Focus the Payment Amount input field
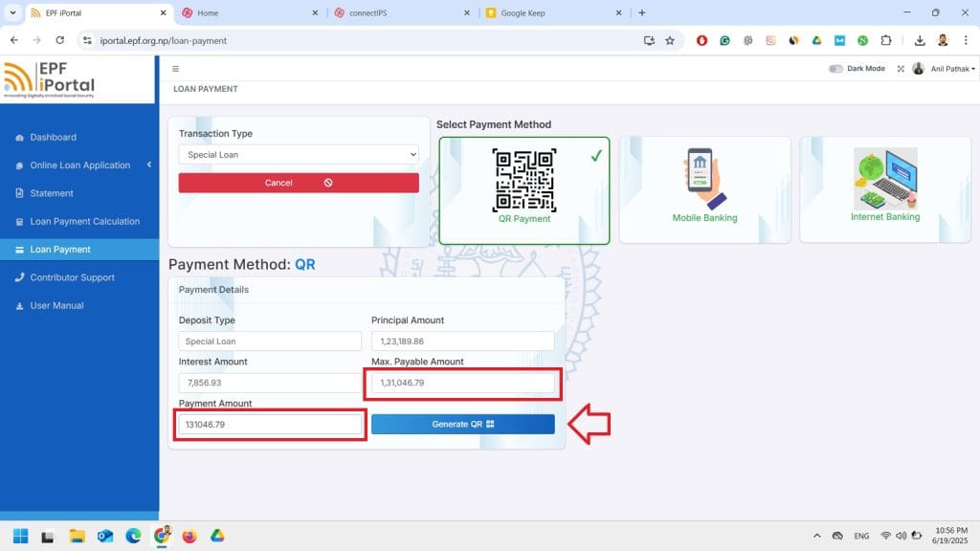Screen dimensions: 980x551 click(270, 424)
